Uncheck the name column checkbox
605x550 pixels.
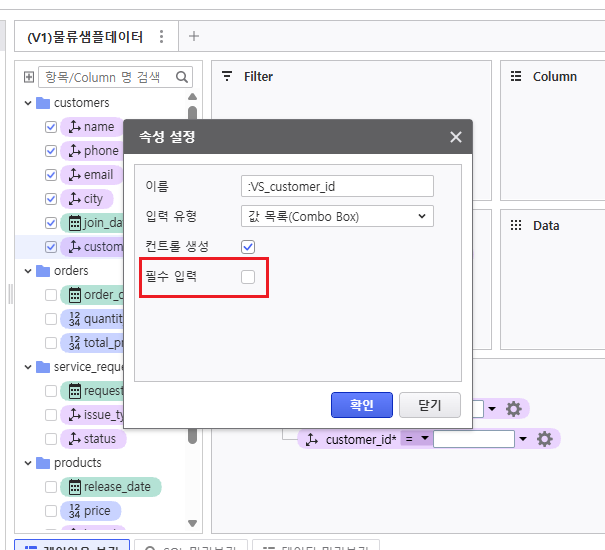(x=51, y=127)
